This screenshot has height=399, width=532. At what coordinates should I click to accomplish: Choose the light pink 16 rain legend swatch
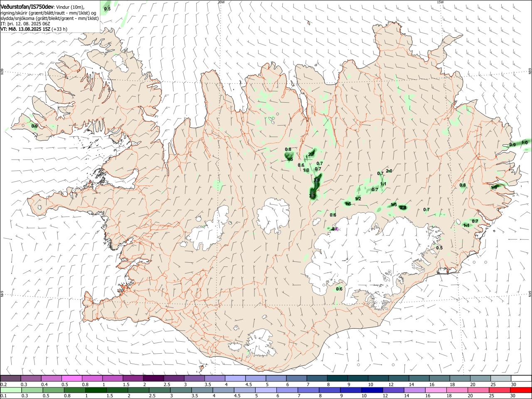[x=435, y=390]
